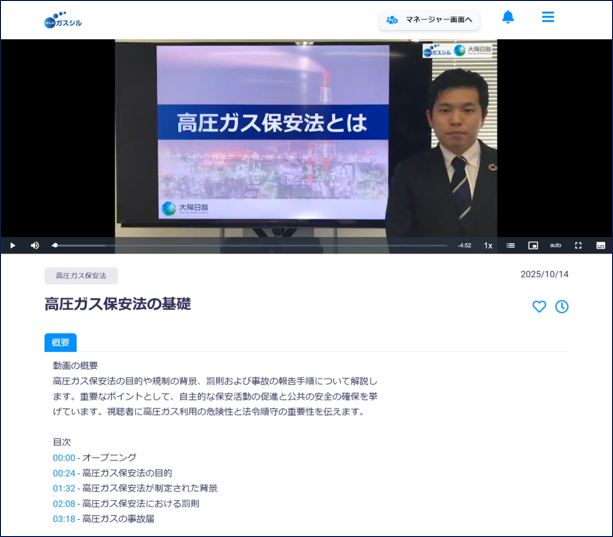Jump to 02:08 chapter timestamp
The width and height of the screenshot is (613, 537).
click(x=64, y=503)
